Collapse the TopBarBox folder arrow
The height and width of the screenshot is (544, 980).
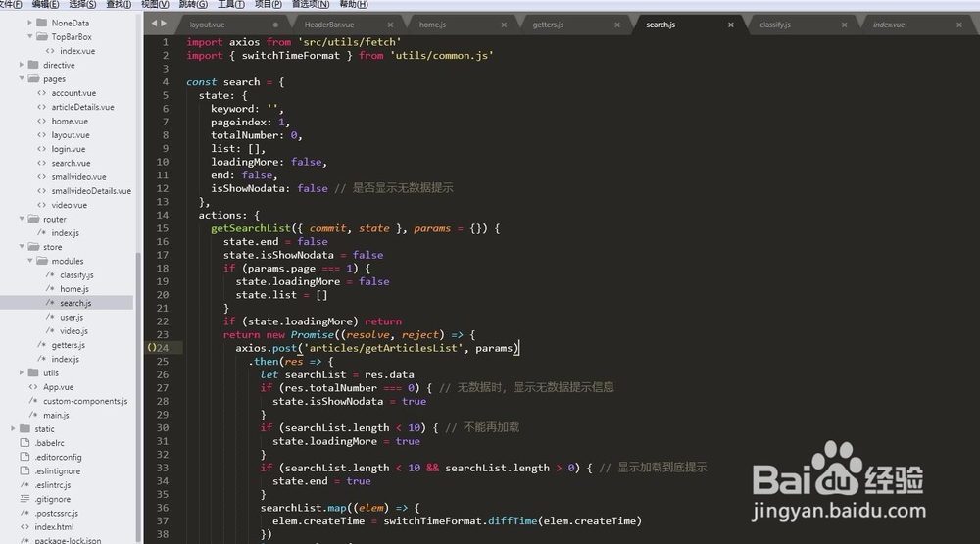click(29, 37)
